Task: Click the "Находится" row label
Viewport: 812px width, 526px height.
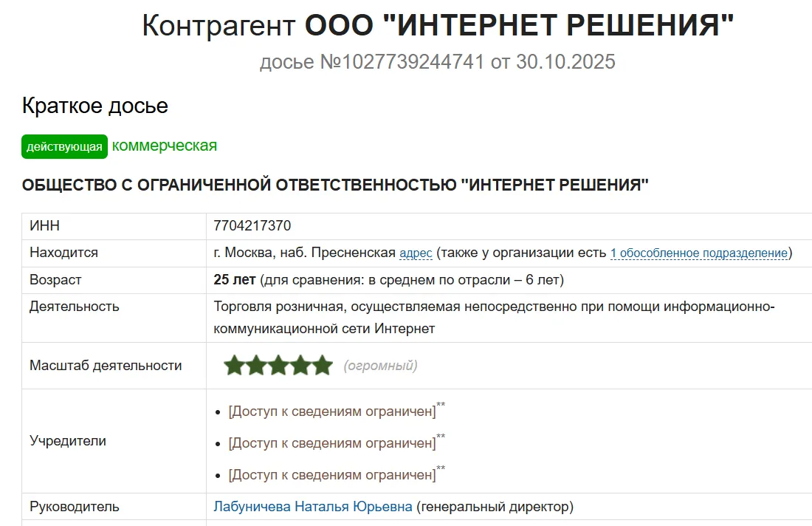Action: point(63,253)
